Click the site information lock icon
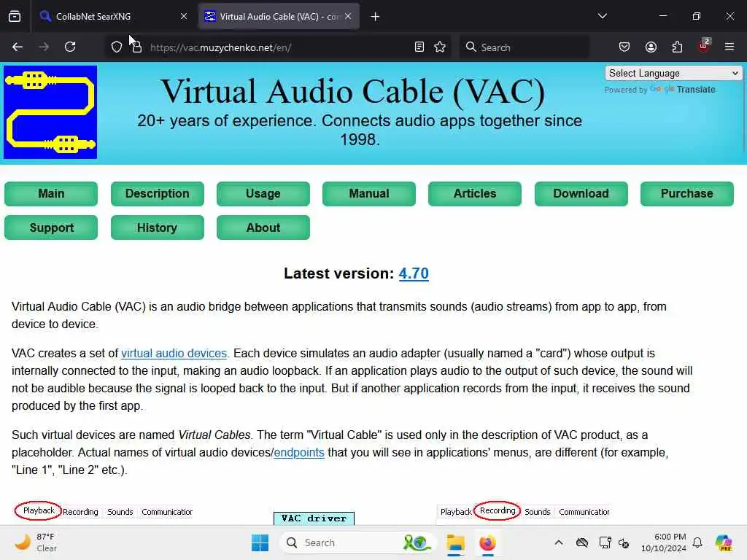 pos(136,47)
